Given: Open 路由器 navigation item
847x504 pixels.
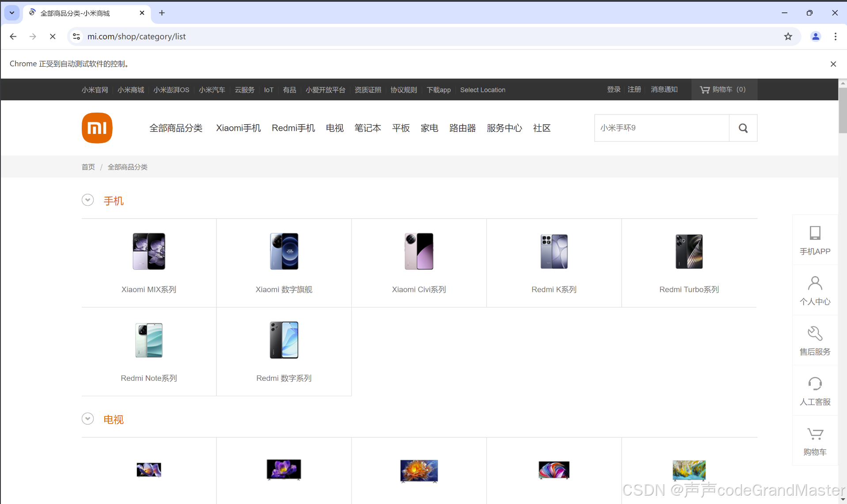Looking at the screenshot, I should pyautogui.click(x=463, y=128).
